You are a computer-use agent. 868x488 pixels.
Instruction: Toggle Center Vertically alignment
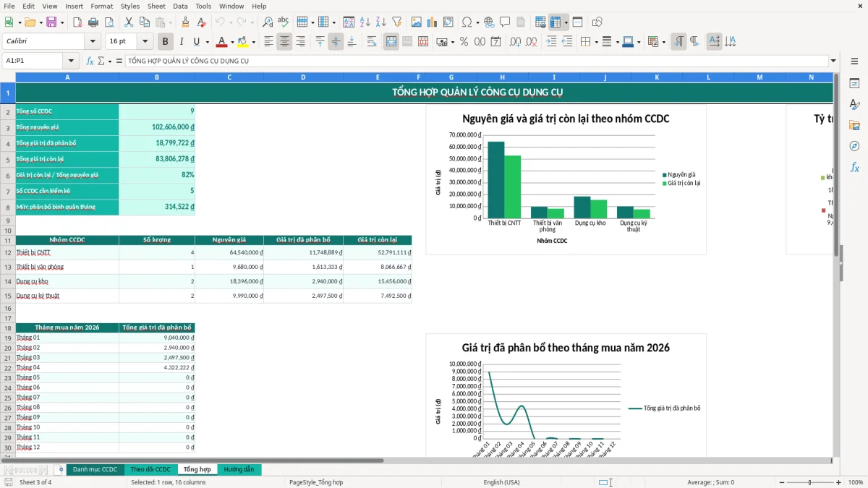(336, 42)
